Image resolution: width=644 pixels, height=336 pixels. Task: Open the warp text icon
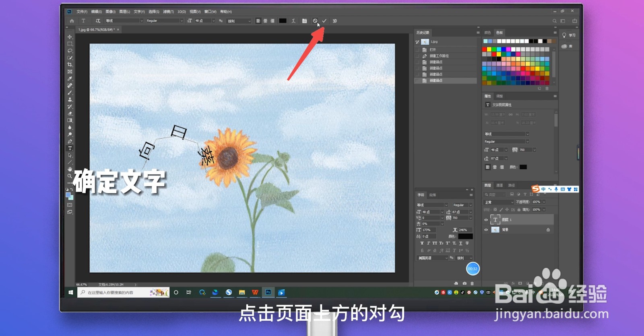[294, 21]
